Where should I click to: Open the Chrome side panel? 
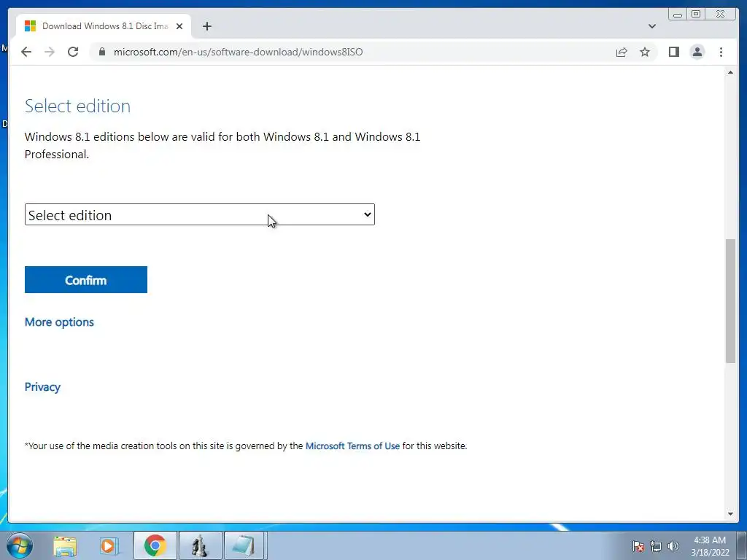673,52
